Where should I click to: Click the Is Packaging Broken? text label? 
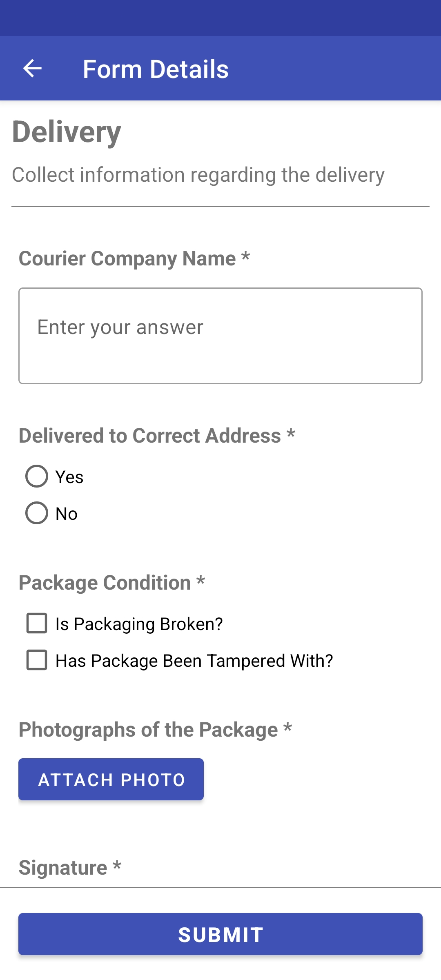pyautogui.click(x=139, y=624)
